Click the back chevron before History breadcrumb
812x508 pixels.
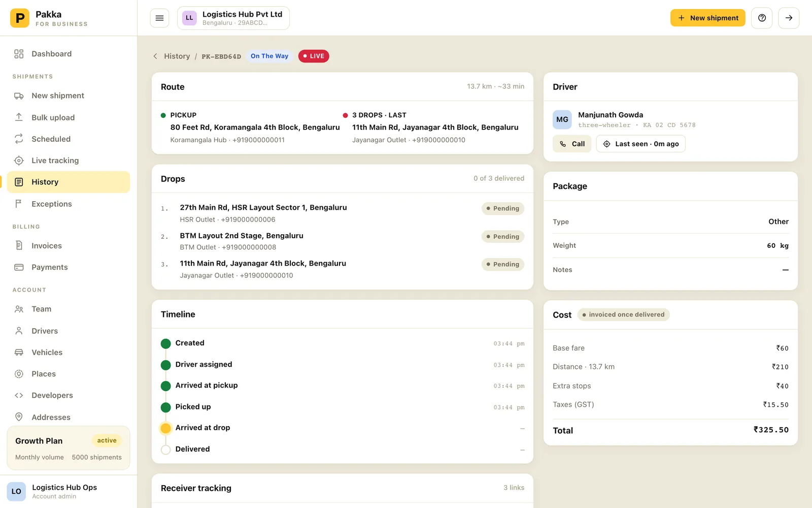[155, 56]
